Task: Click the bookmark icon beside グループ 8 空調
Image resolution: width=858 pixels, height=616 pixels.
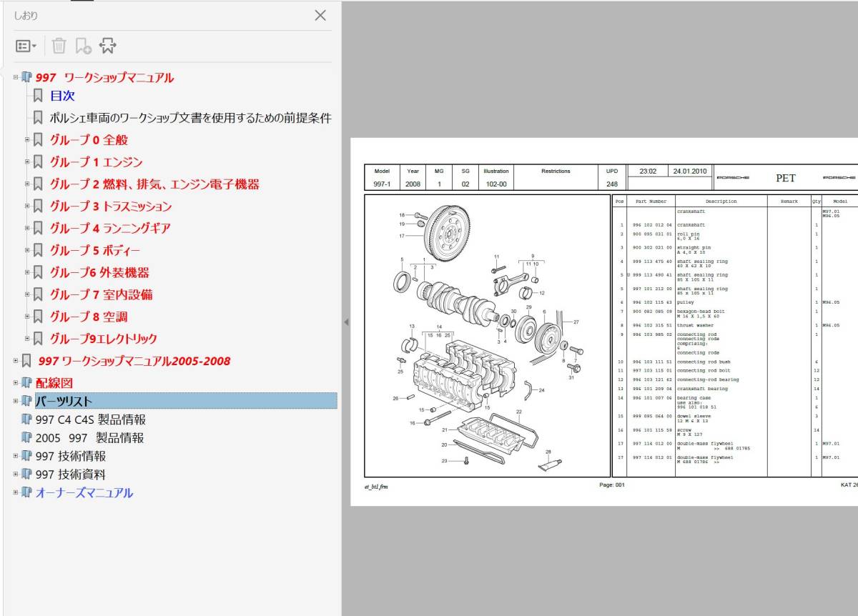Action: (38, 317)
